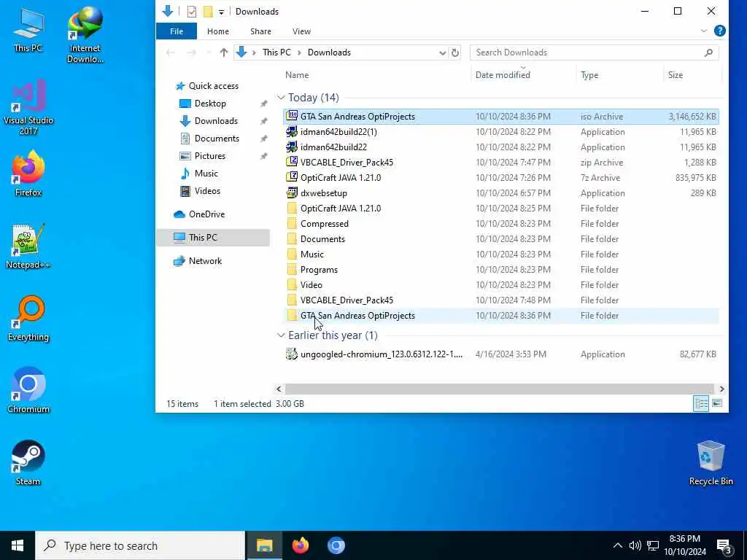Open the notification center icon

click(724, 546)
